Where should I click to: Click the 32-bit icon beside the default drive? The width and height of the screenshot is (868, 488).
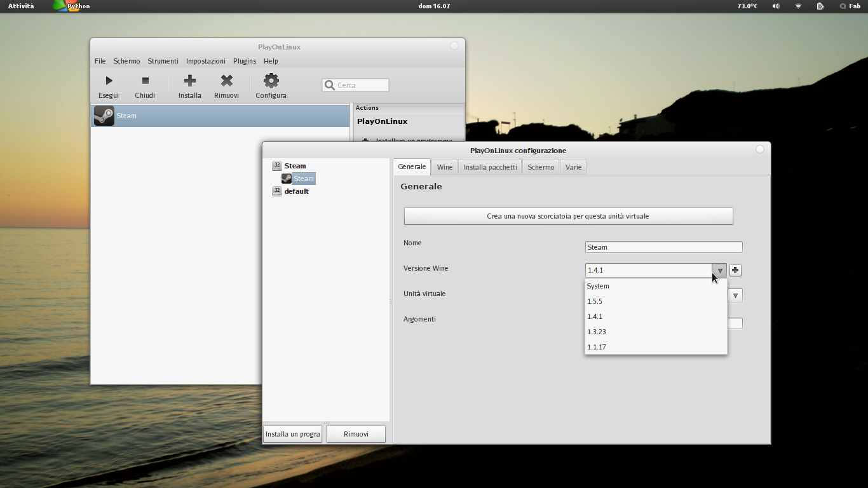(276, 191)
